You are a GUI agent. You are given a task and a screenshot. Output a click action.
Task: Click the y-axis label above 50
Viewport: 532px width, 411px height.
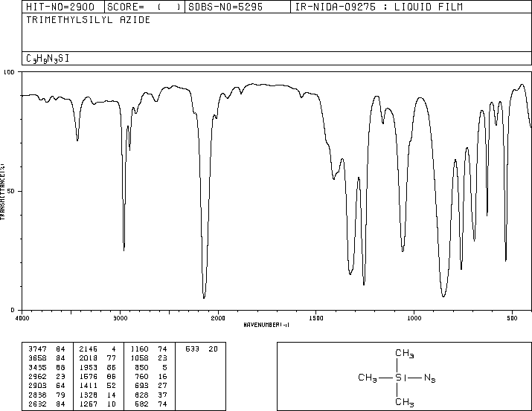(x=9, y=72)
